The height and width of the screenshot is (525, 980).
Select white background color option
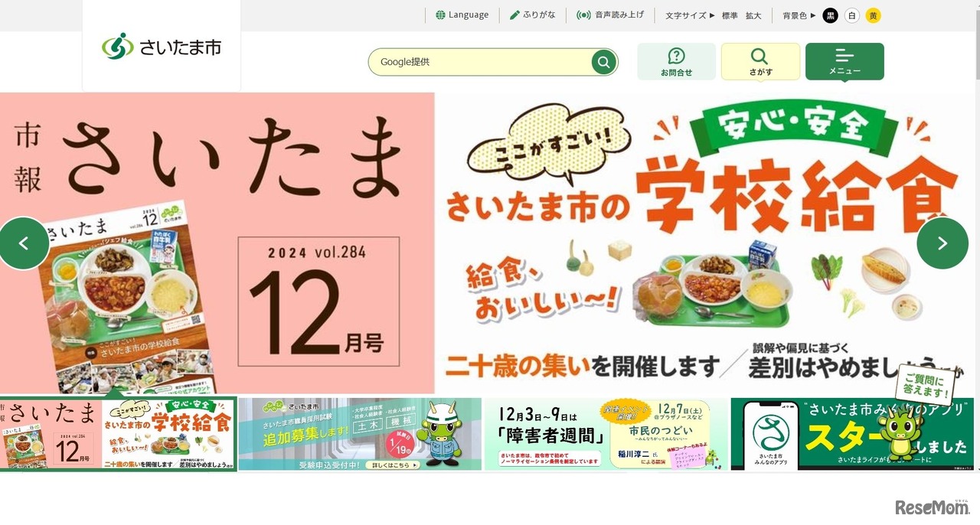coord(852,15)
